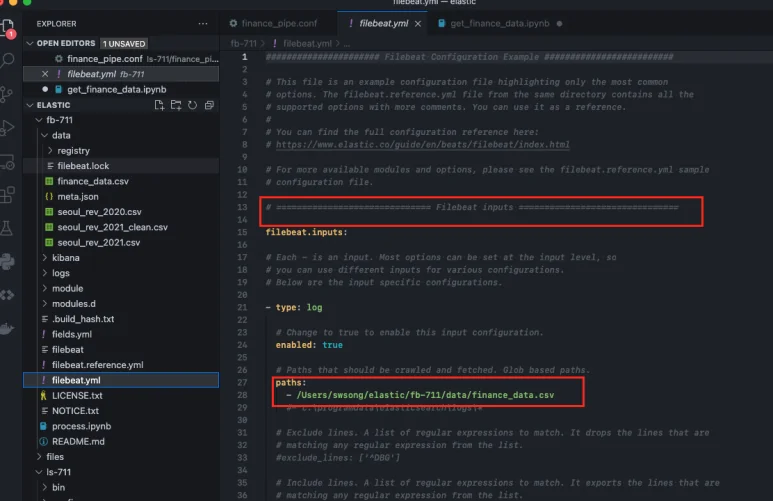The image size is (773, 501).
Task: Collapse all folders in Explorer
Action: (210, 105)
